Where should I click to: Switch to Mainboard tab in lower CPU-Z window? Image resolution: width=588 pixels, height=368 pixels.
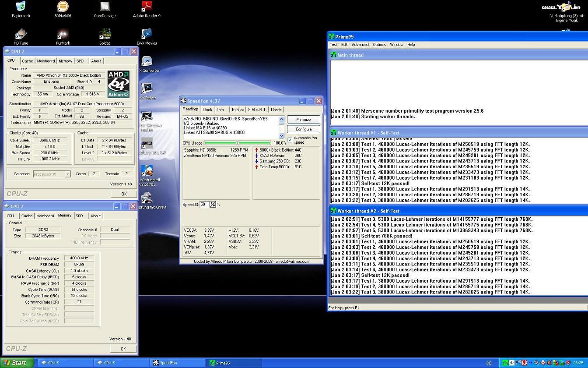click(45, 216)
